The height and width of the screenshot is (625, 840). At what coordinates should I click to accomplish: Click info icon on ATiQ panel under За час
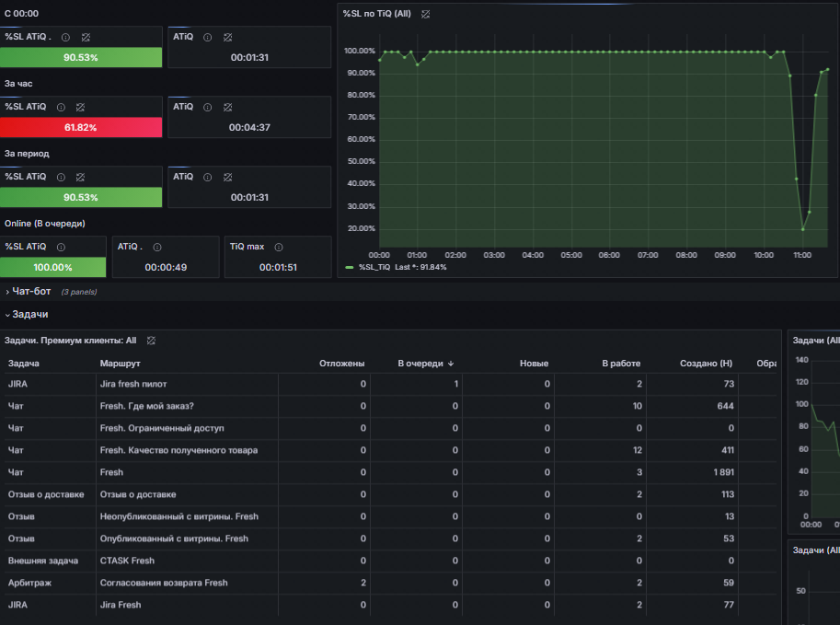207,107
